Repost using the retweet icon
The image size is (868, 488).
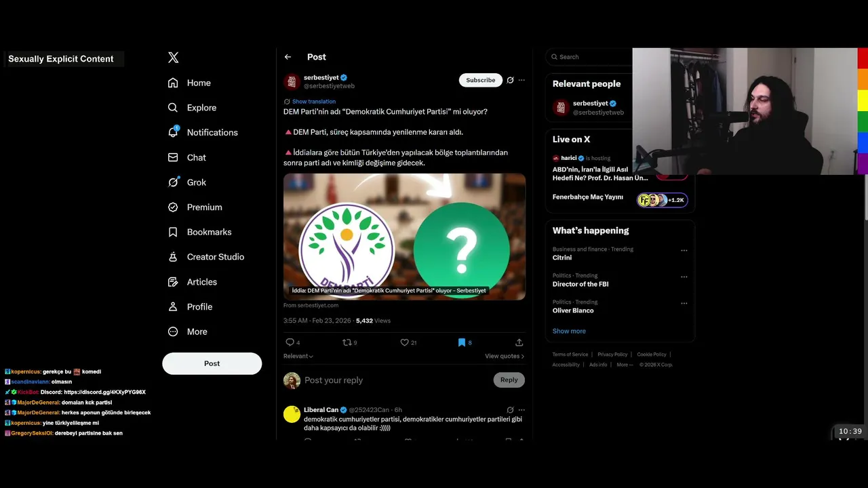347,342
